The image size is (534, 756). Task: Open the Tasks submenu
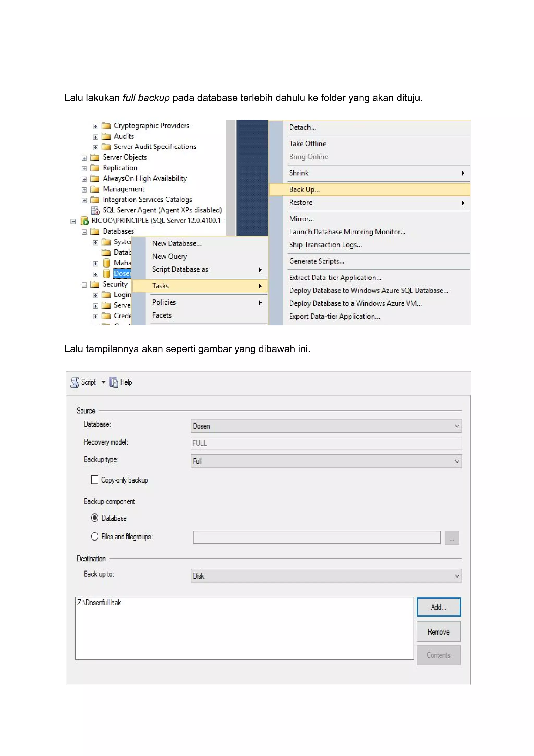pos(200,286)
